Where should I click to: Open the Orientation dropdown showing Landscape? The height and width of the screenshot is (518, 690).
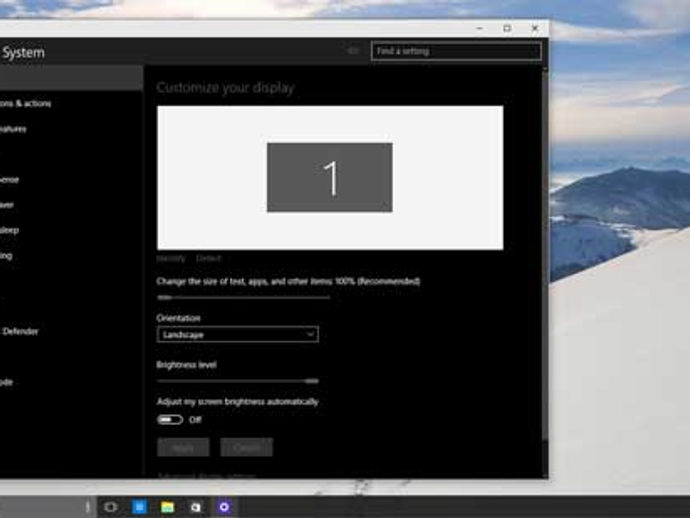237,334
